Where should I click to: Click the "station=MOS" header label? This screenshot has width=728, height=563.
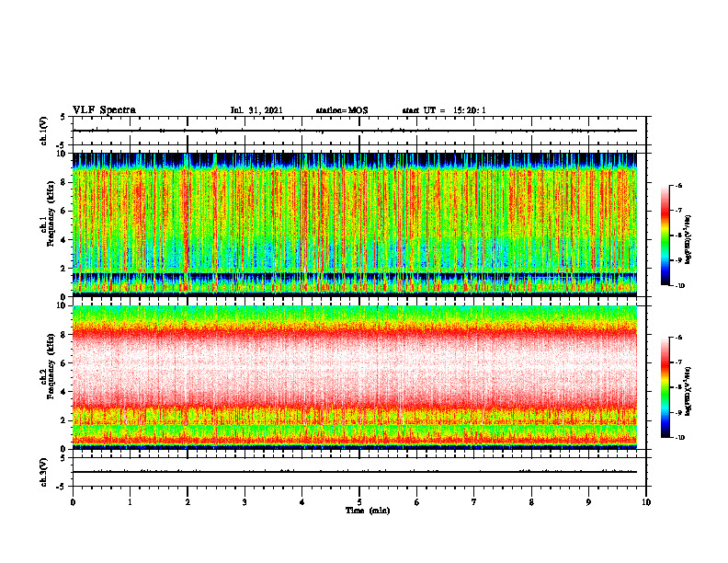tap(342, 110)
